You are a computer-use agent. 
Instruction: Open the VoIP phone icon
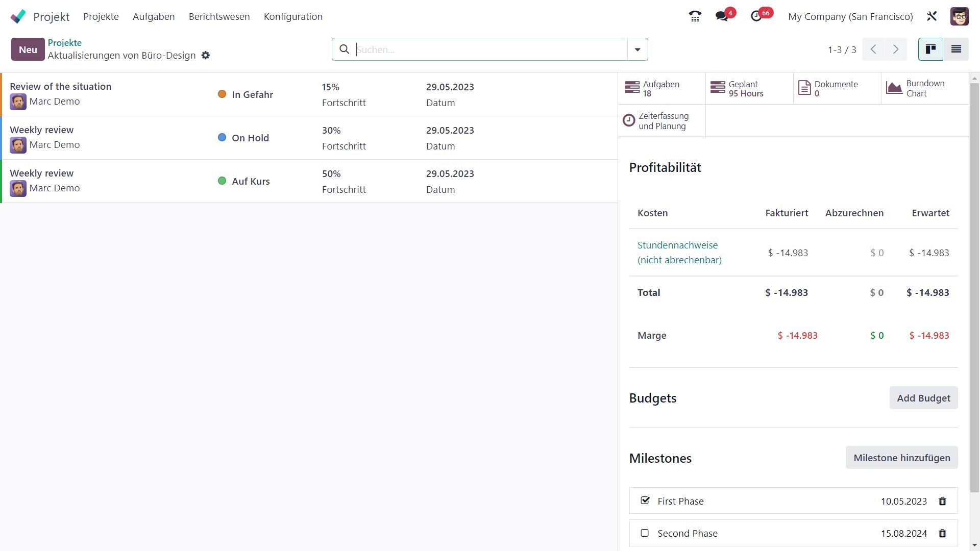click(695, 16)
